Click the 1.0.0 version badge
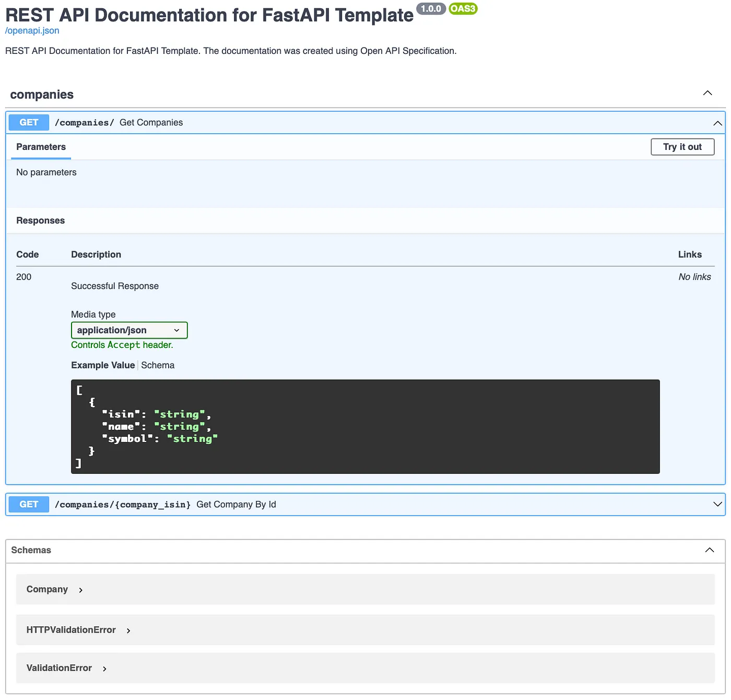 point(431,9)
